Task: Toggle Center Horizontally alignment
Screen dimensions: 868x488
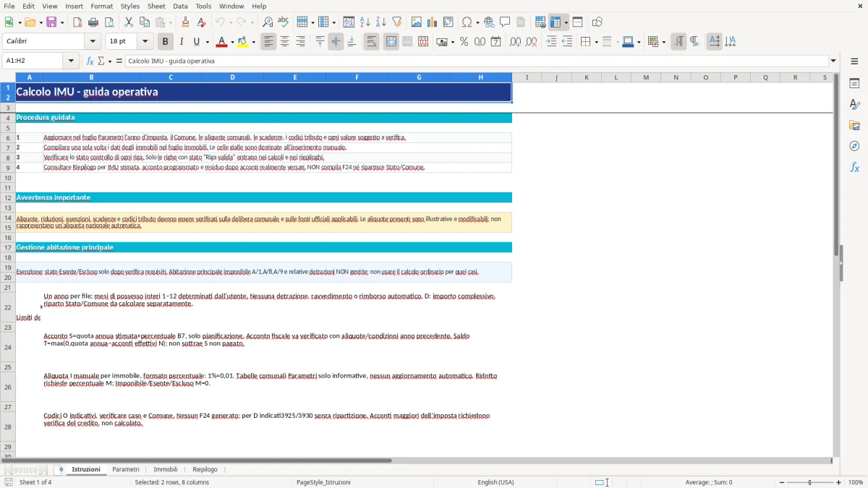Action: 284,42
